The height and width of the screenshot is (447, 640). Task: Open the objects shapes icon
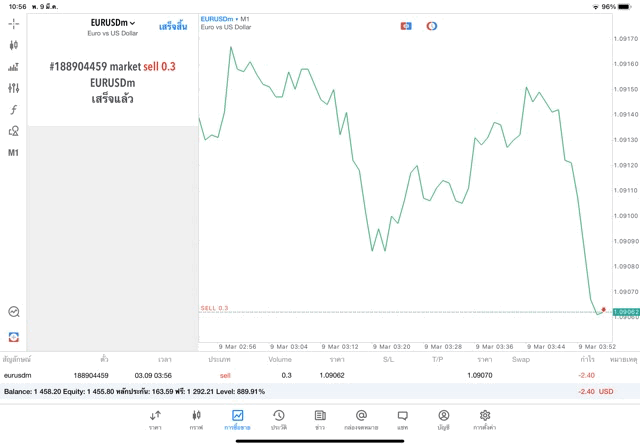13,131
